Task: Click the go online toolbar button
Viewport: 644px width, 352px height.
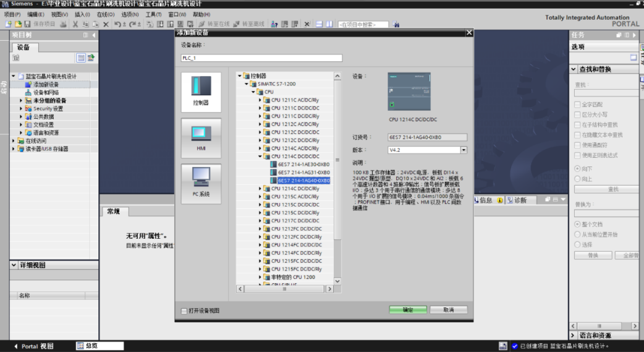Action: click(x=214, y=24)
